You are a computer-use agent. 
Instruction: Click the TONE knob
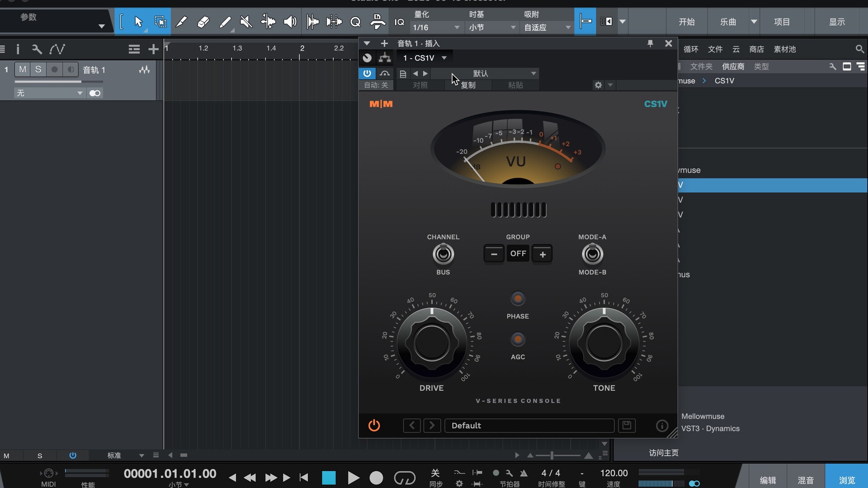(604, 343)
